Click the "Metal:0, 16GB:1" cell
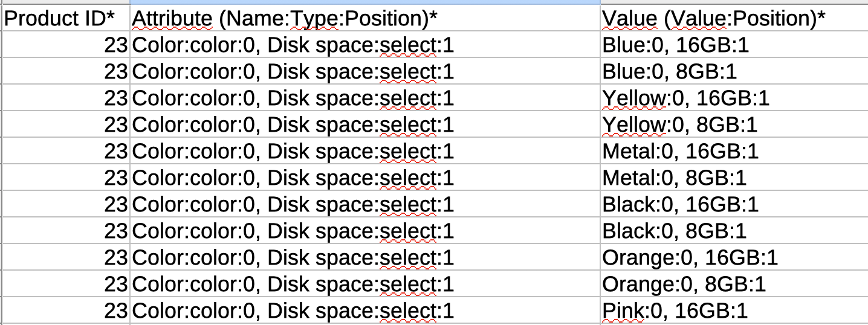Image resolution: width=868 pixels, height=325 pixels. [x=680, y=151]
